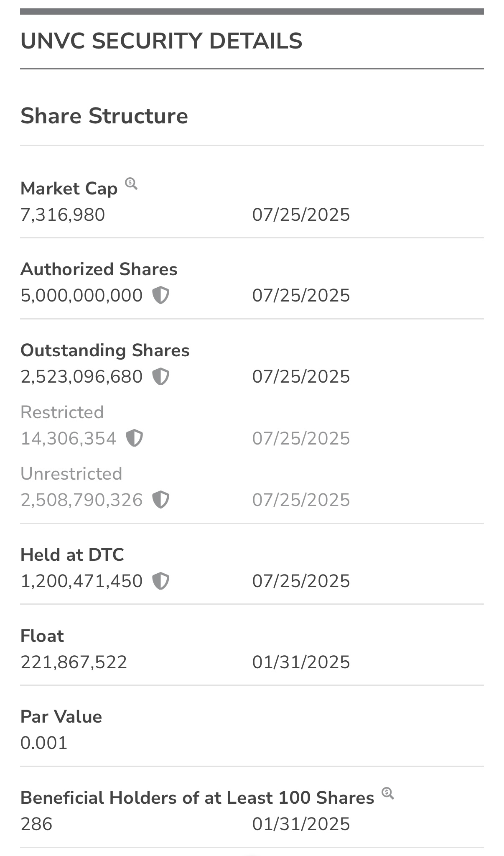Select the Market Cap value 7,316,980
The image size is (504, 856).
63,215
